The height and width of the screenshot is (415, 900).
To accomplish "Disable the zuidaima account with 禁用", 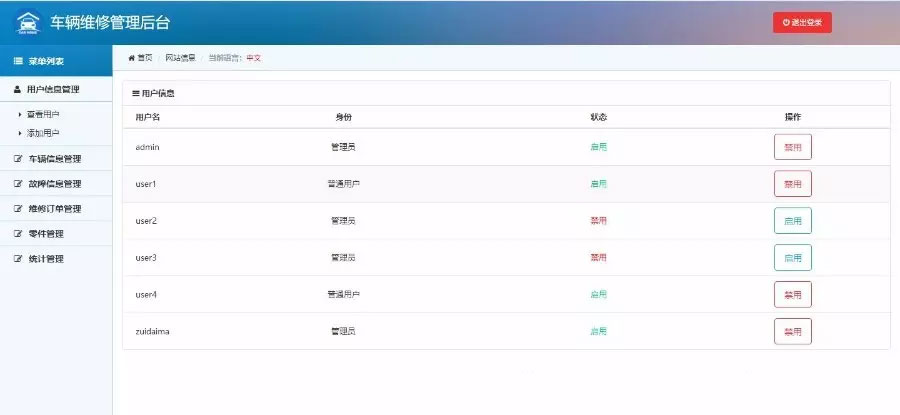I will pyautogui.click(x=792, y=332).
